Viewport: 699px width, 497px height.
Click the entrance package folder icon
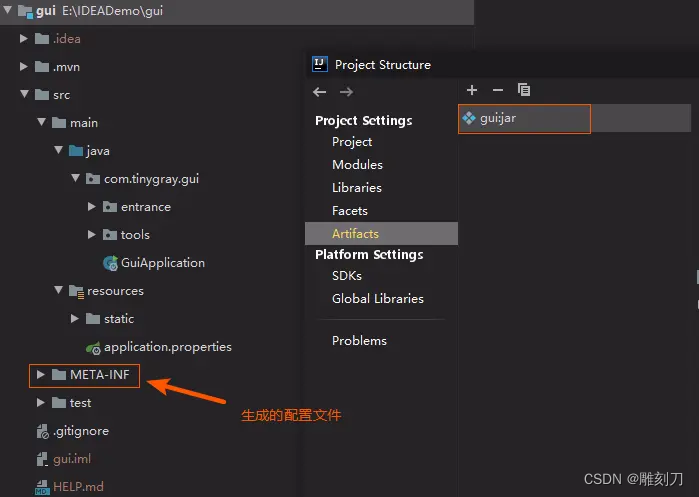pyautogui.click(x=110, y=207)
